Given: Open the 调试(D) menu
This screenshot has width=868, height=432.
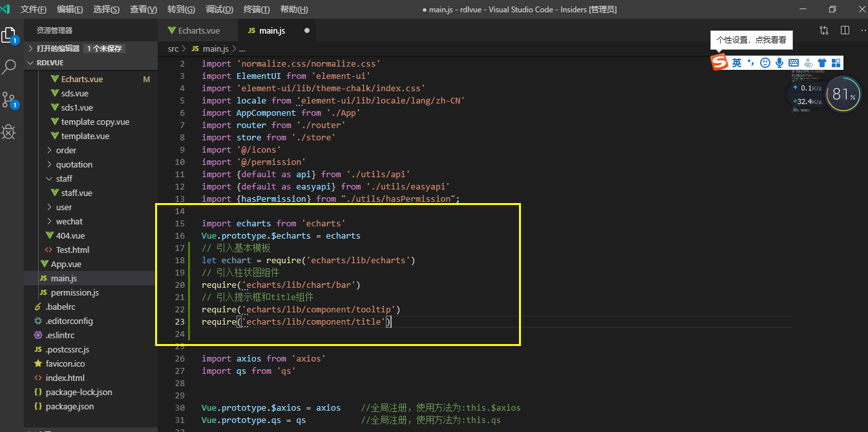Looking at the screenshot, I should tap(219, 10).
